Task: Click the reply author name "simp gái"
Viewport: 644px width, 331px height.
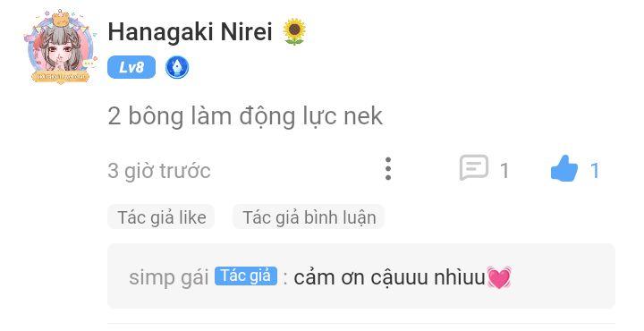Action: pos(169,277)
